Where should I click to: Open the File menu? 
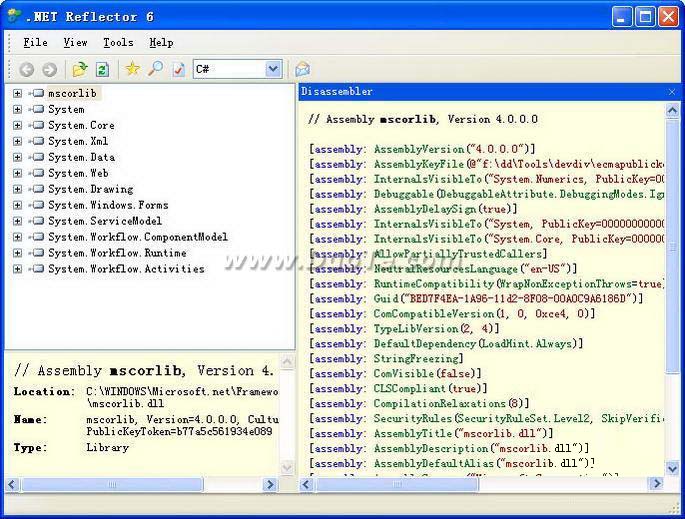click(x=35, y=42)
